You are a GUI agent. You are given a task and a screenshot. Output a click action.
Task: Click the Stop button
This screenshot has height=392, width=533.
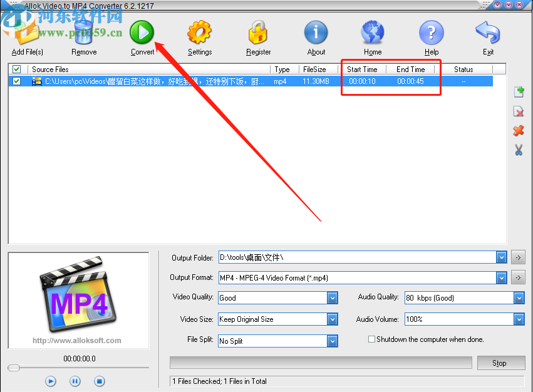pyautogui.click(x=500, y=363)
